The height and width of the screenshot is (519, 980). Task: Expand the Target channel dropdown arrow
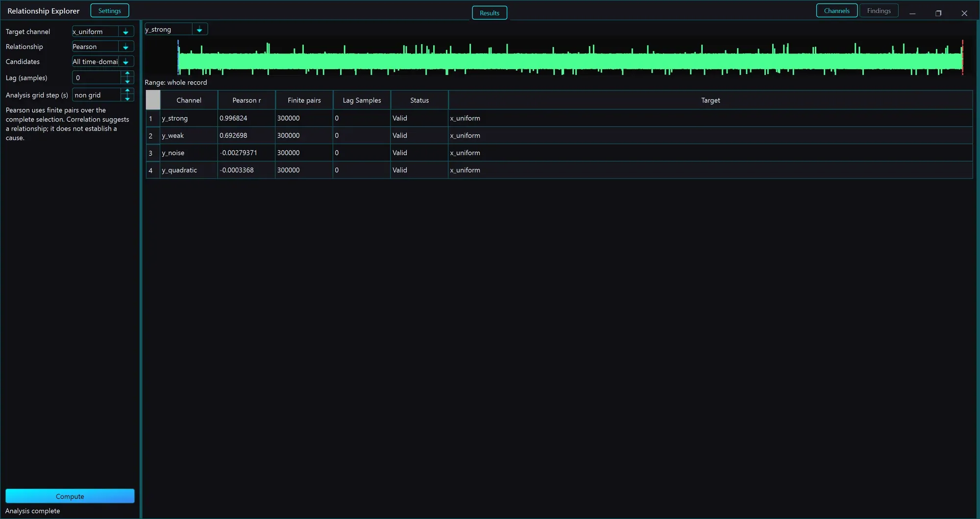(126, 31)
